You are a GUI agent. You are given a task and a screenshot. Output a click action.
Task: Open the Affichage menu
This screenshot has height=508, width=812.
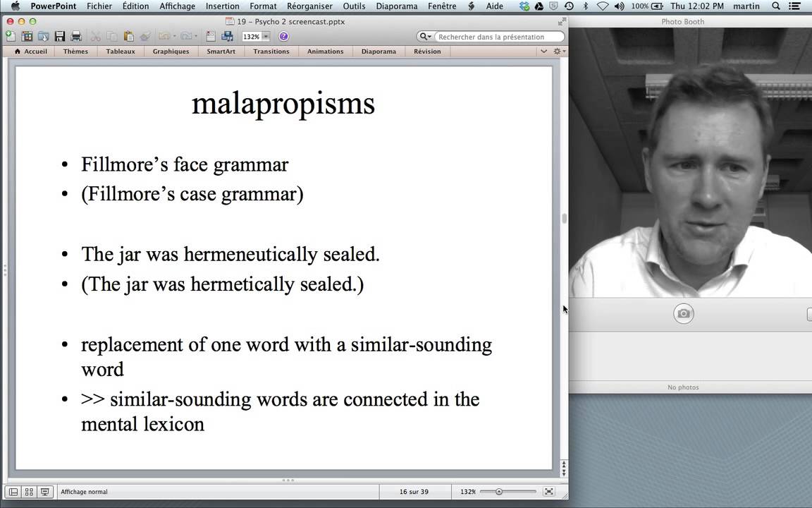(177, 6)
